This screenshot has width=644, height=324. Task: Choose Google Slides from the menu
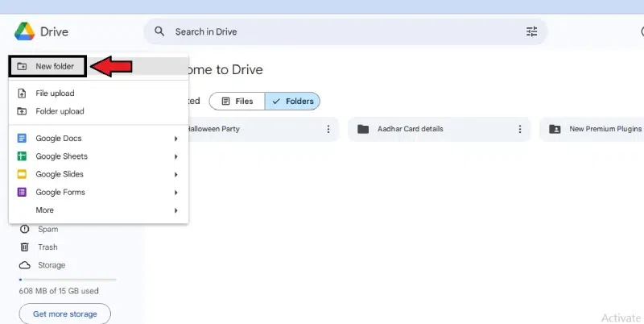point(98,174)
